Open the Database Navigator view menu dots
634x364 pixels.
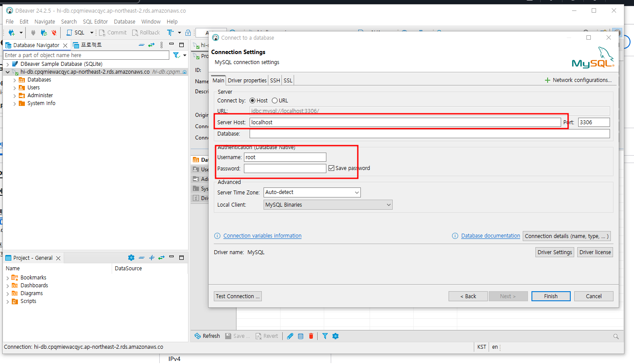[161, 45]
